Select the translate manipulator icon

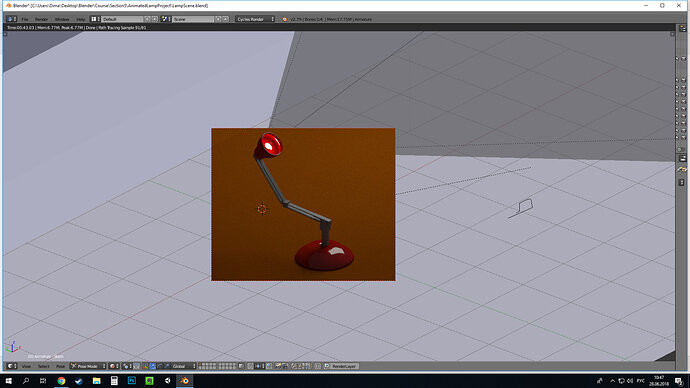tap(153, 366)
